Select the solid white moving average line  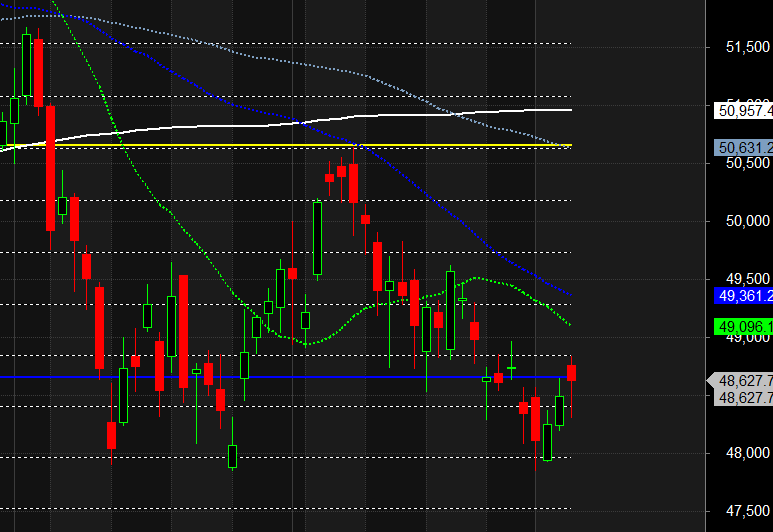pyautogui.click(x=286, y=123)
